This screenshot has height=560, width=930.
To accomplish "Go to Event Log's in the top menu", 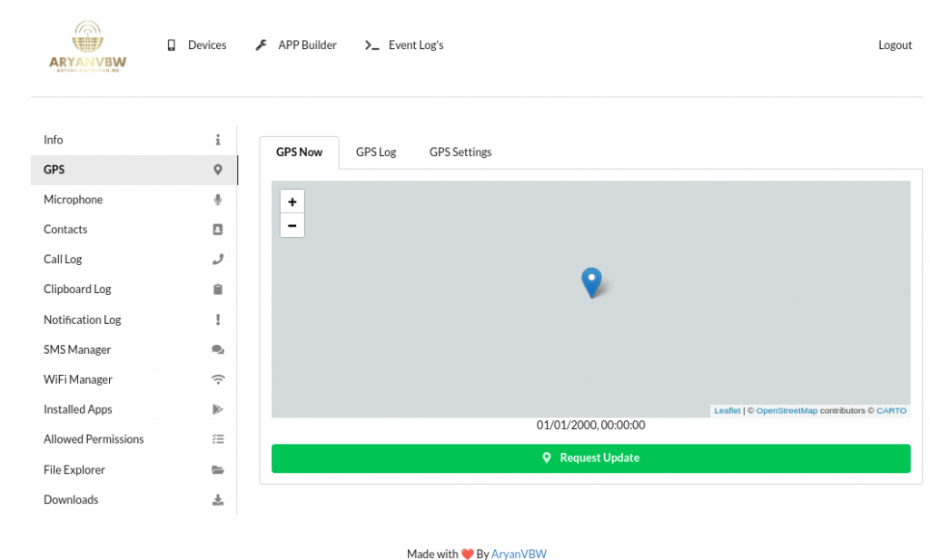I will pyautogui.click(x=404, y=45).
